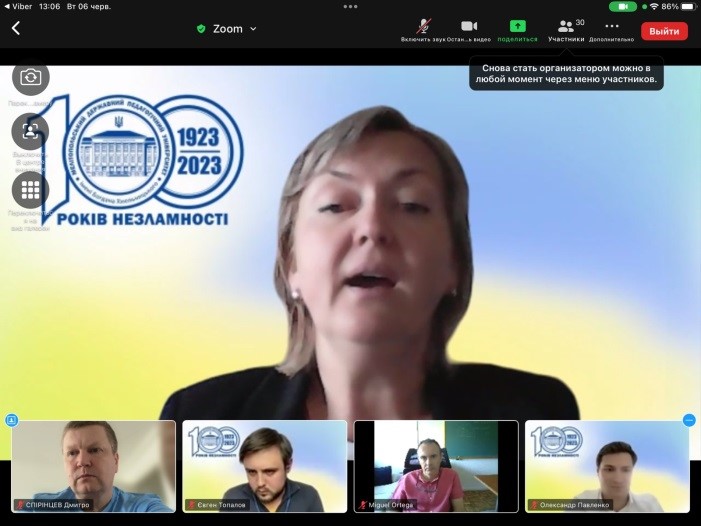The image size is (701, 526).
Task: Toggle the video camera off
Action: 469,27
